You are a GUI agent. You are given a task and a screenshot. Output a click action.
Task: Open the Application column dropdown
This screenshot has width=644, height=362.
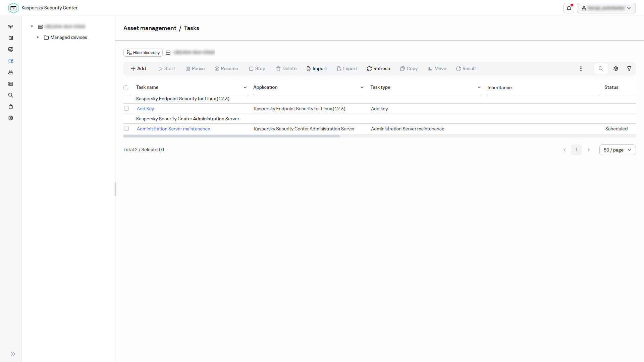click(x=362, y=87)
